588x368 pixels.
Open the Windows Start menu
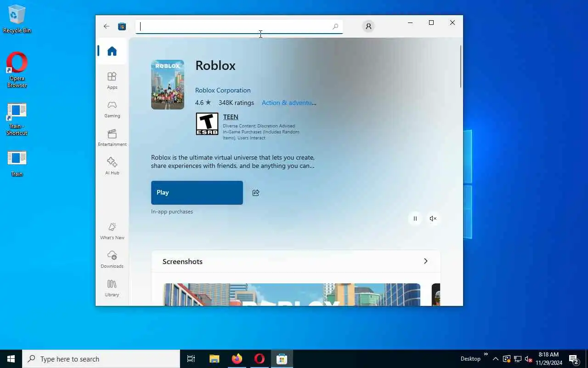tap(11, 359)
